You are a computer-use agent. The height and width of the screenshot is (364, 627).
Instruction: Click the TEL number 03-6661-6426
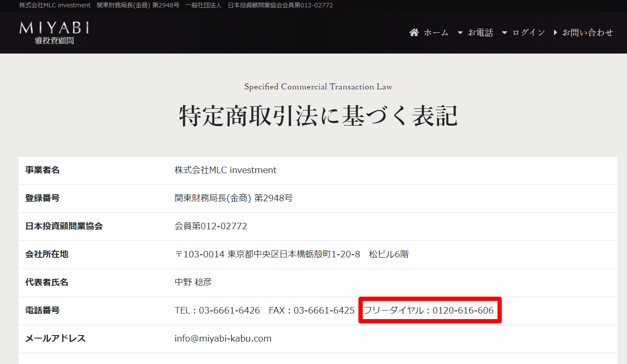[229, 310]
